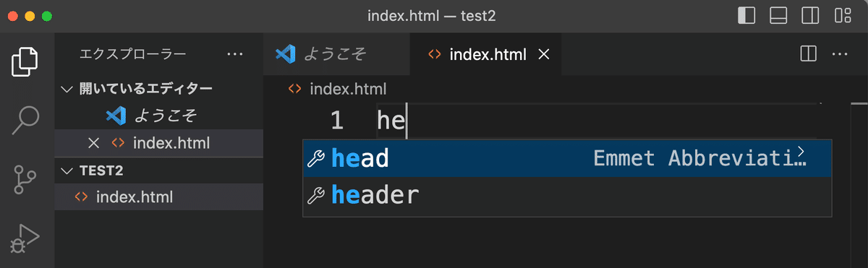Open the customize layout icon in title bar

coord(843,15)
